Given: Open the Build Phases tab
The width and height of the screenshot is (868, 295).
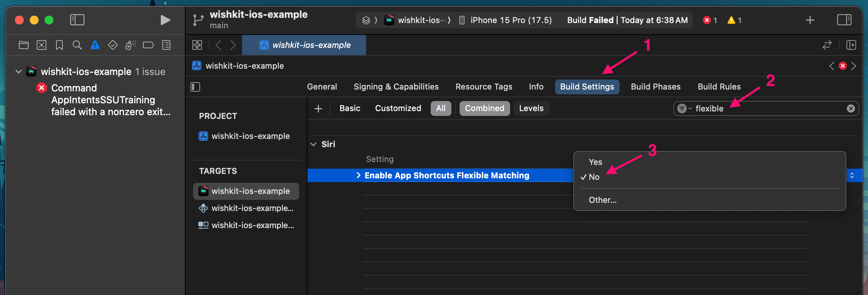Looking at the screenshot, I should pyautogui.click(x=656, y=87).
